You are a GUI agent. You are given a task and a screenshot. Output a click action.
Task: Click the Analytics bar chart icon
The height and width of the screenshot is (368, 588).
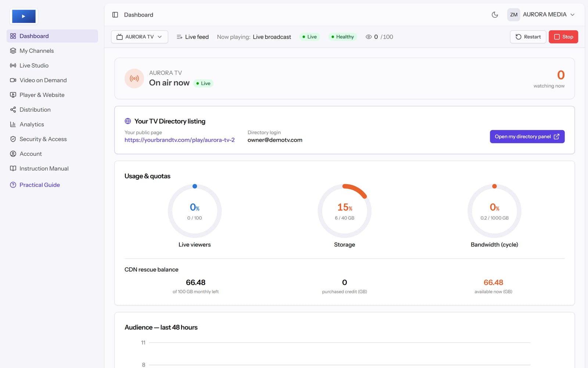click(x=13, y=124)
